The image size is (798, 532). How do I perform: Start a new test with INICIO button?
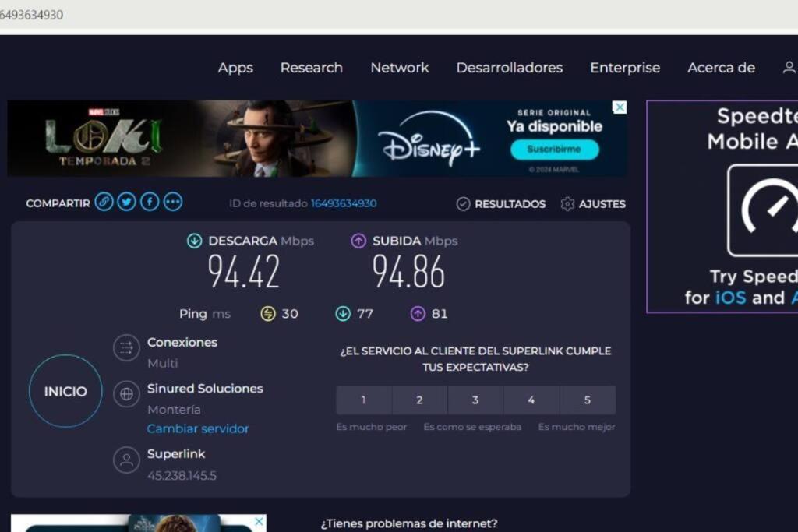(65, 391)
